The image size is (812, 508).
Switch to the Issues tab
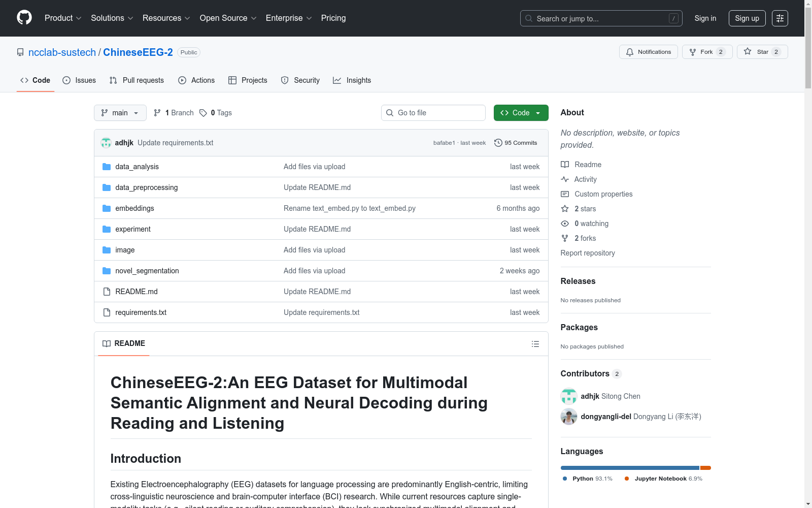tap(79, 80)
